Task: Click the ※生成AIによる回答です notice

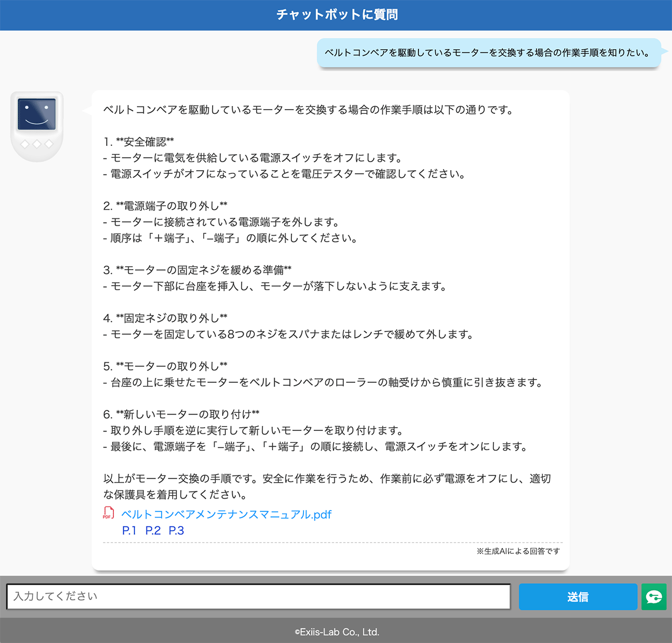Action: [518, 551]
